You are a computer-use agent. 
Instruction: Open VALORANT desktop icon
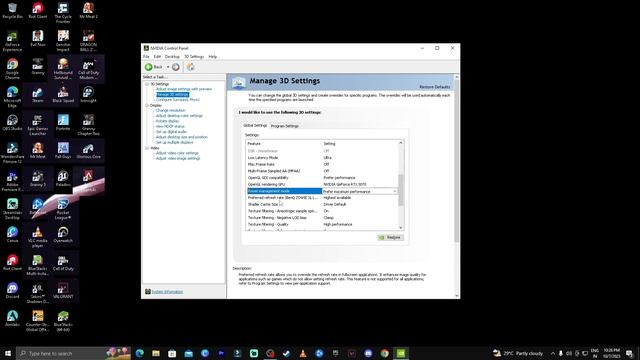[x=63, y=291]
